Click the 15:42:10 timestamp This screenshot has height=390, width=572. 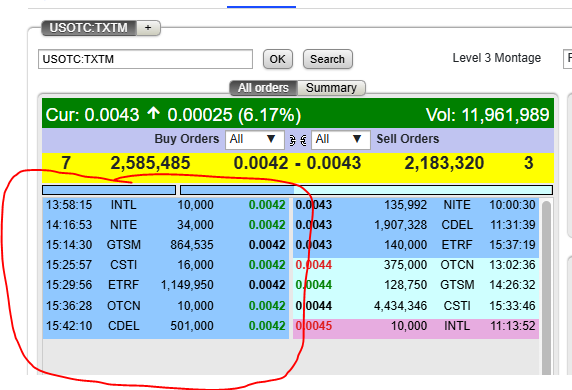tap(69, 326)
